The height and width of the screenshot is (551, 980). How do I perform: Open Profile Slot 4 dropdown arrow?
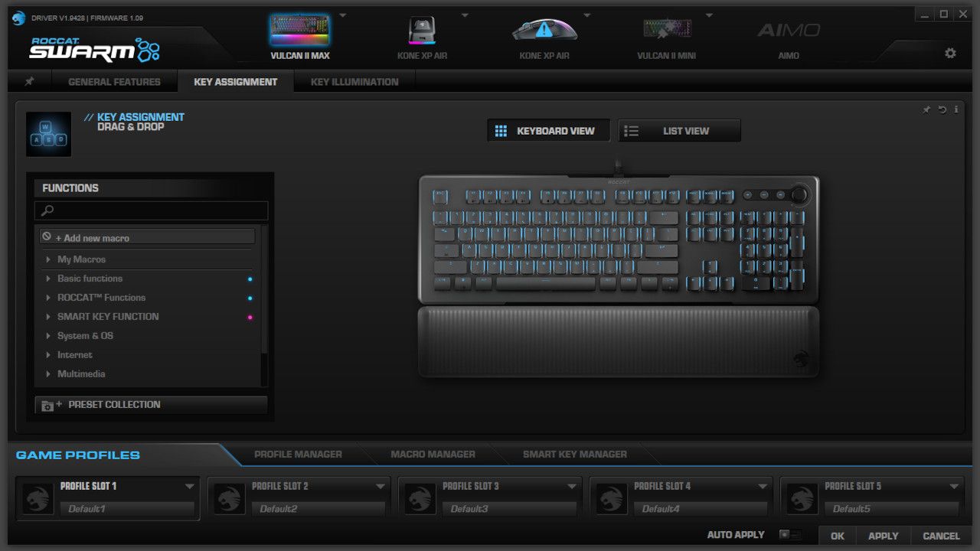[763, 487]
